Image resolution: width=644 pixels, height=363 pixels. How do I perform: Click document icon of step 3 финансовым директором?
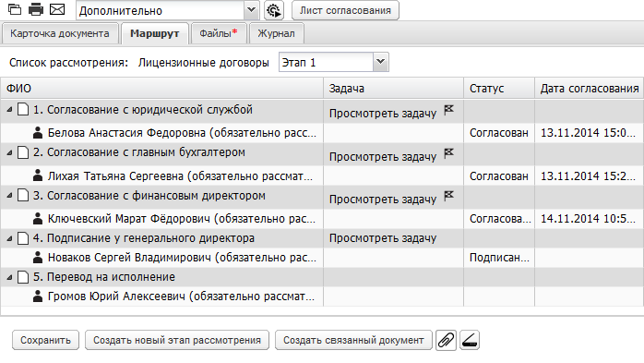[23, 195]
